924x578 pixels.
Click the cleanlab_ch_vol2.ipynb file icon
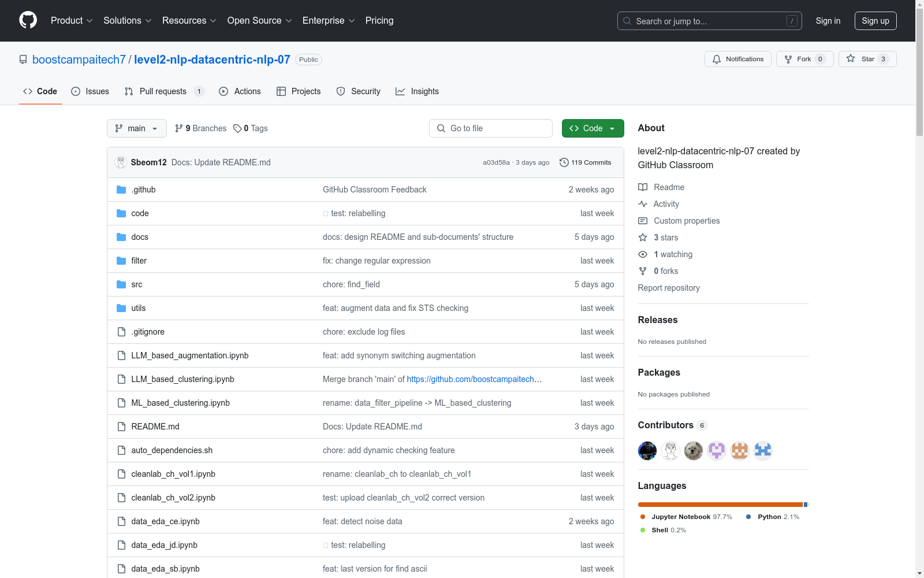[x=121, y=498]
